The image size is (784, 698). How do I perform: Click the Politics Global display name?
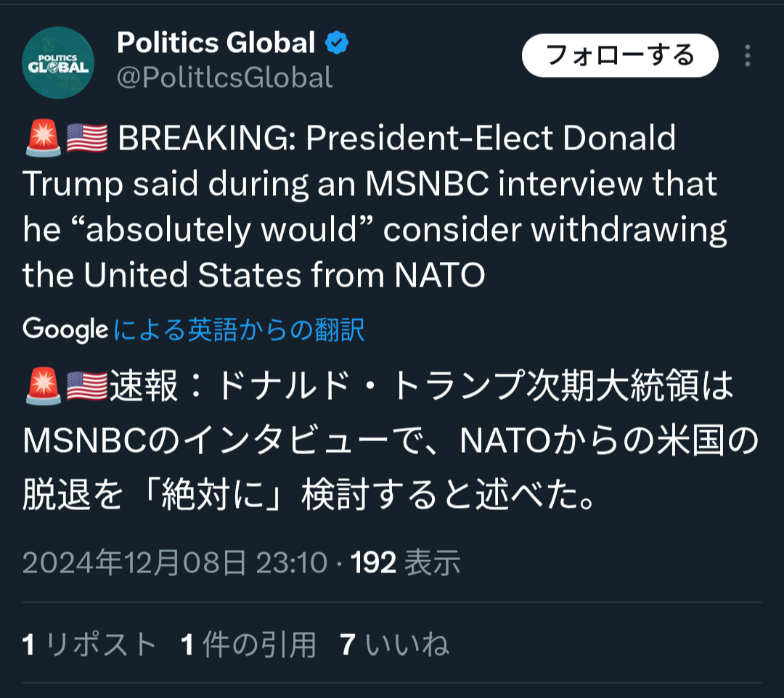[216, 44]
